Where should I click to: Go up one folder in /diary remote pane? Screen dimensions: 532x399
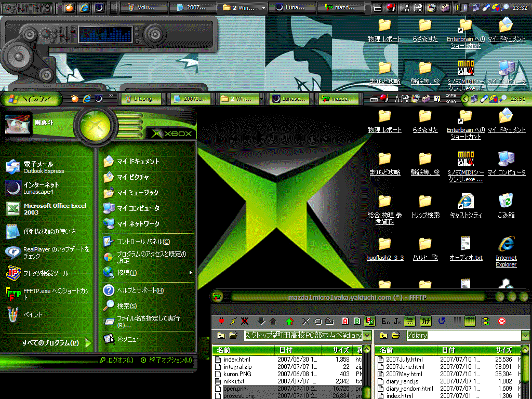[384, 335]
